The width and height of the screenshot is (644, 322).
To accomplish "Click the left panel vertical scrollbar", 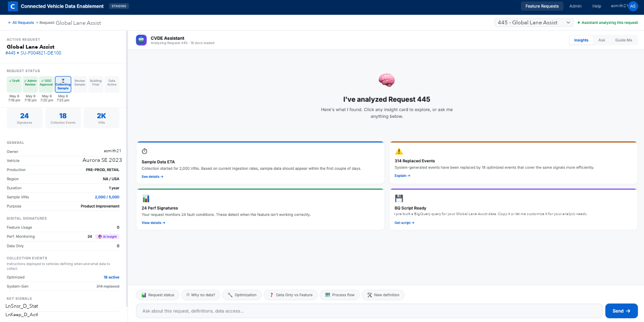I will pos(126,168).
